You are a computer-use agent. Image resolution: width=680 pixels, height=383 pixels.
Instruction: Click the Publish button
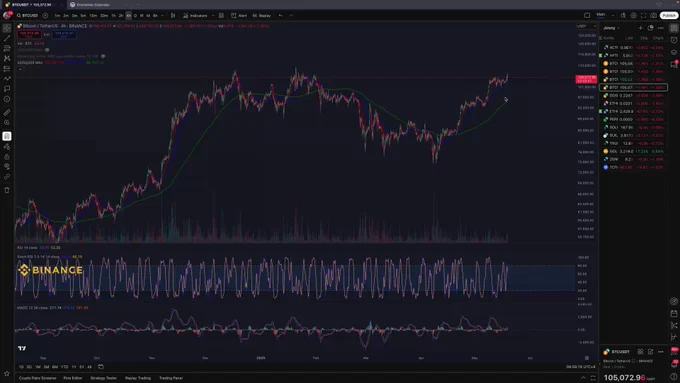(x=669, y=16)
